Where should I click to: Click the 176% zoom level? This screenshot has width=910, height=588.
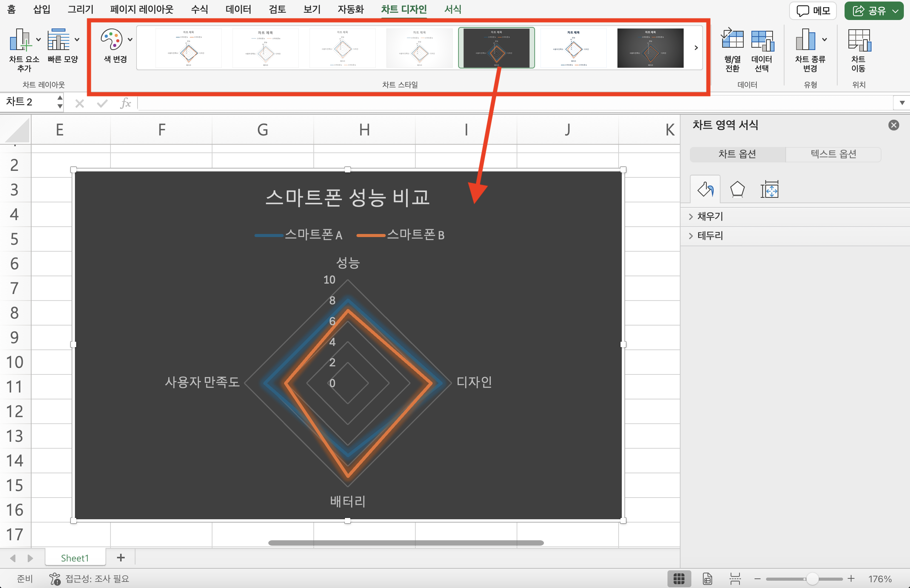(x=880, y=579)
